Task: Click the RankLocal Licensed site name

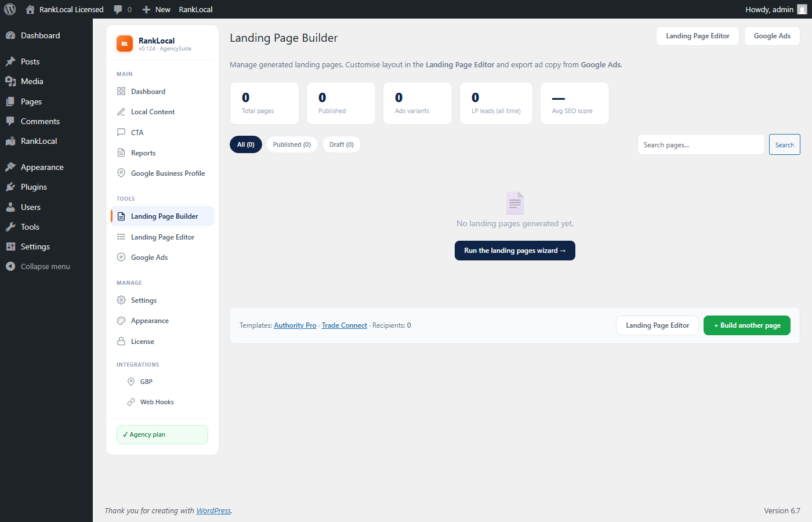Action: pos(71,9)
